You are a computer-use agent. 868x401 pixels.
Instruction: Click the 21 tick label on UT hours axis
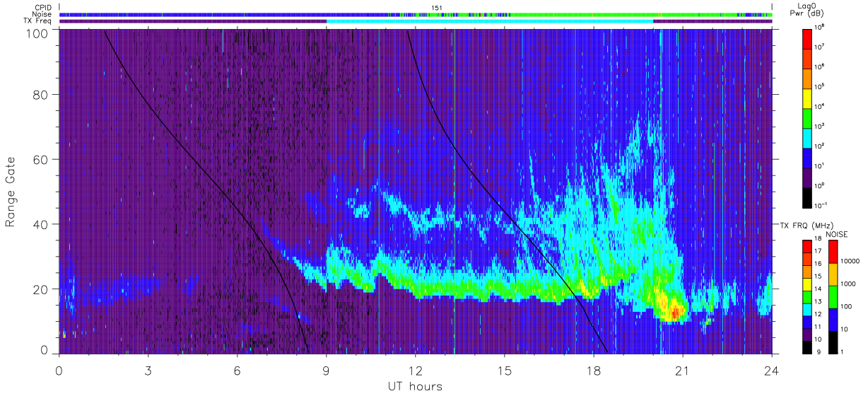point(683,370)
